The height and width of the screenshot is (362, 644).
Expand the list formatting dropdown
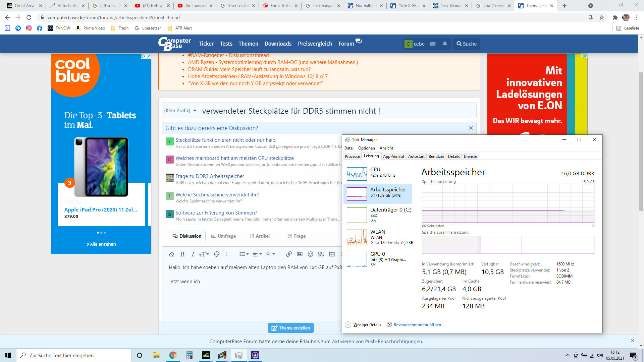(244, 254)
